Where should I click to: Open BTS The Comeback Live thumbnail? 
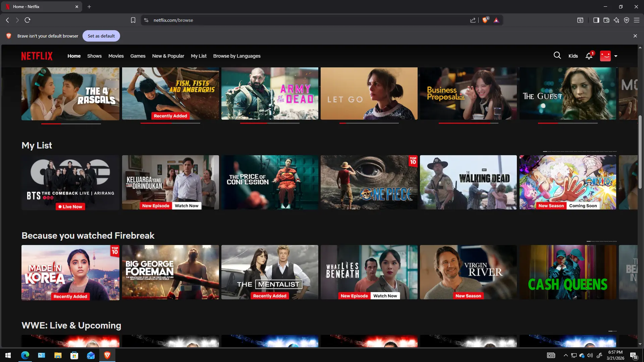click(70, 182)
